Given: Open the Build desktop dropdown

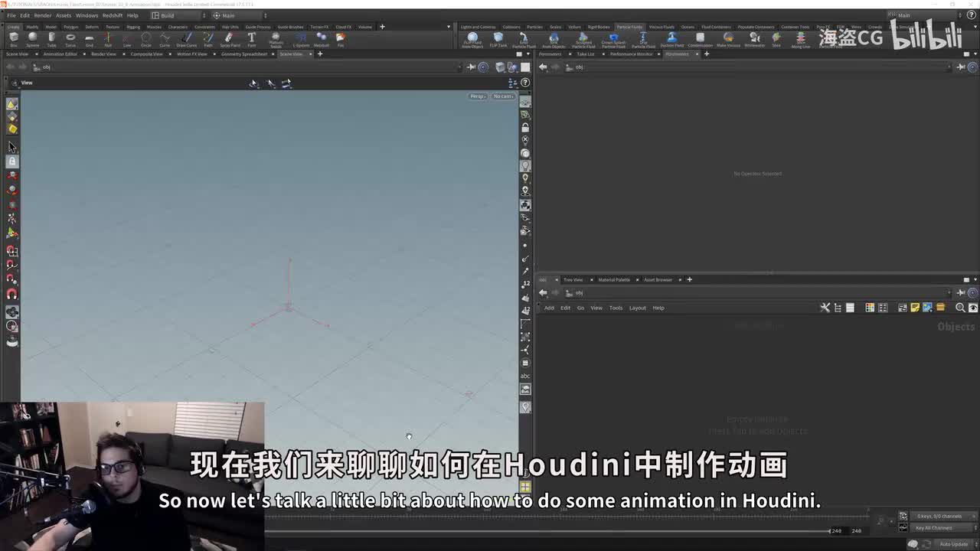Looking at the screenshot, I should coord(177,15).
